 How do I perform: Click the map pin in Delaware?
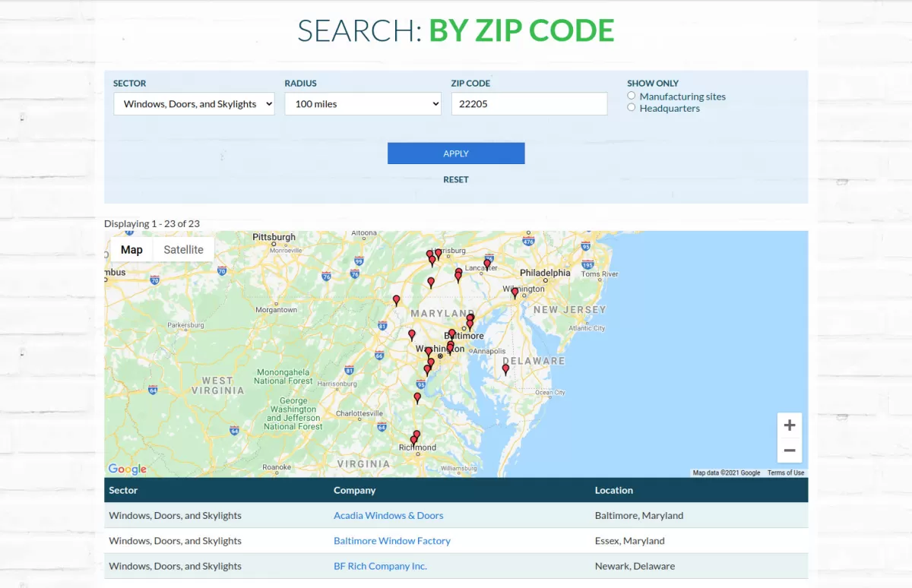[505, 369]
